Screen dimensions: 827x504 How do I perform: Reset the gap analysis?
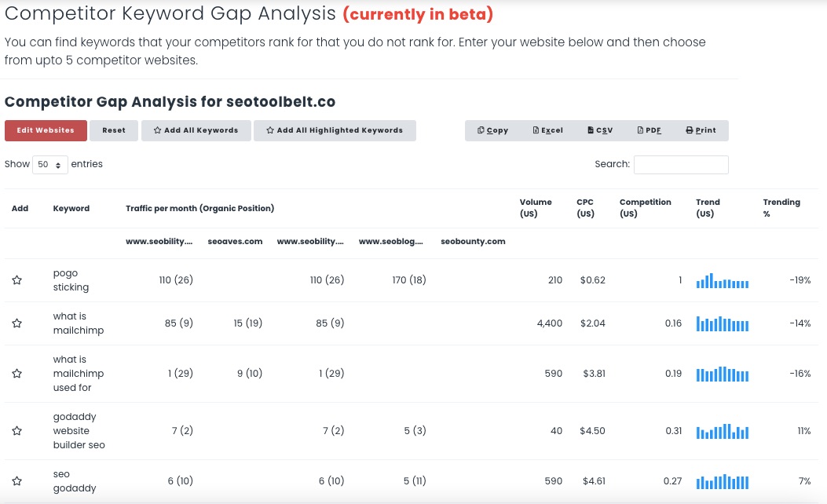[114, 130]
